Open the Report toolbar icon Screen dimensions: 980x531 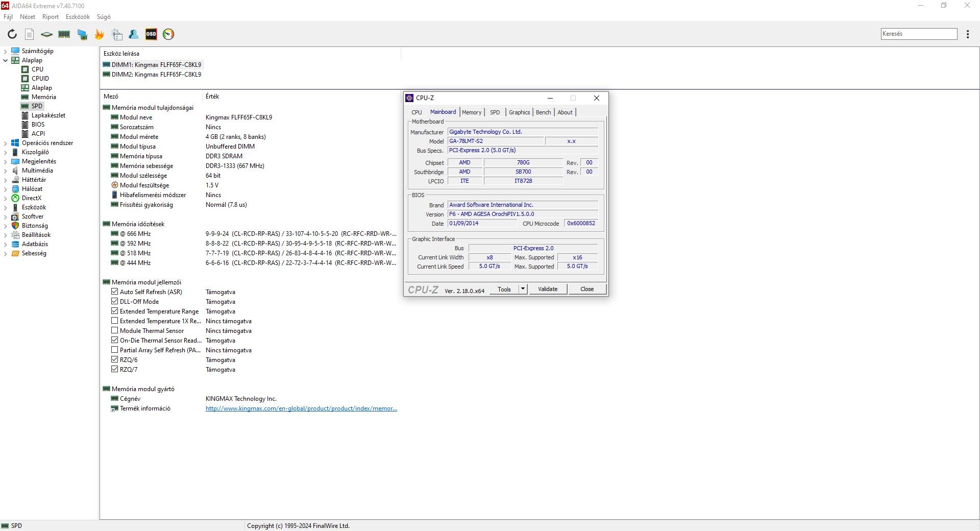point(30,34)
